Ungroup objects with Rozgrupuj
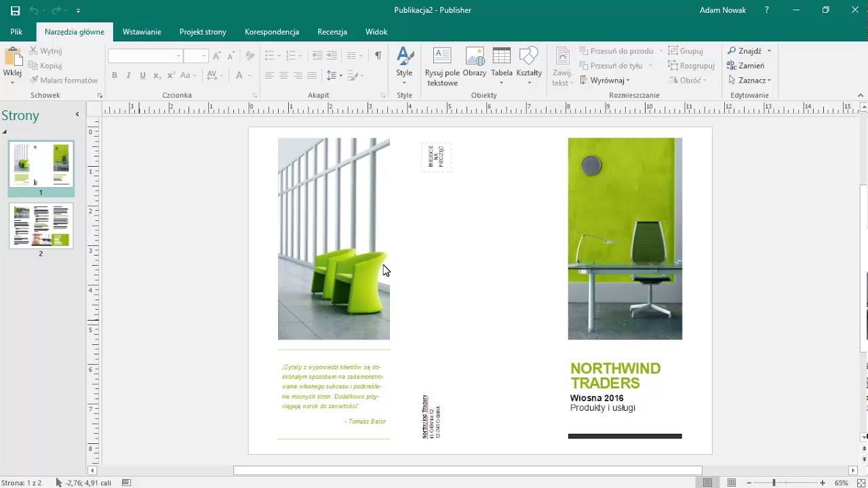Image resolution: width=868 pixels, height=488 pixels. (x=691, y=66)
